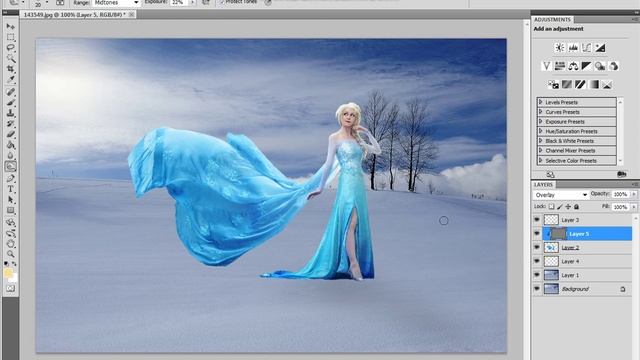
Task: Toggle Quick Mask mode
Action: pos(11,289)
